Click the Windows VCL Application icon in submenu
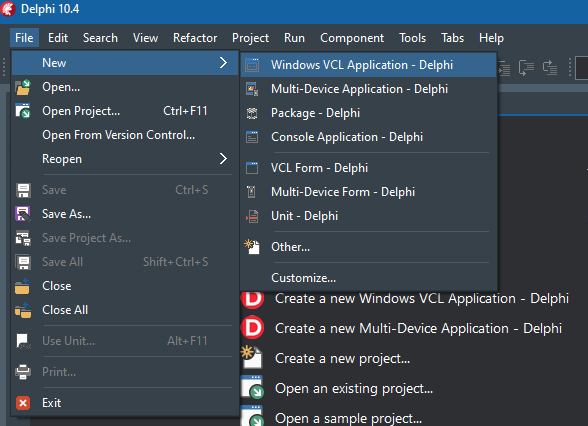 tap(252, 65)
